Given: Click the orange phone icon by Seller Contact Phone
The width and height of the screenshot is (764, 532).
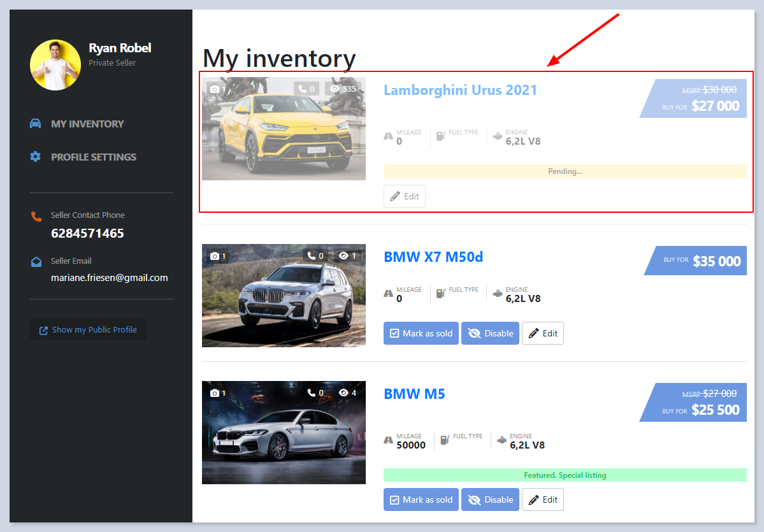Looking at the screenshot, I should click(x=36, y=217).
